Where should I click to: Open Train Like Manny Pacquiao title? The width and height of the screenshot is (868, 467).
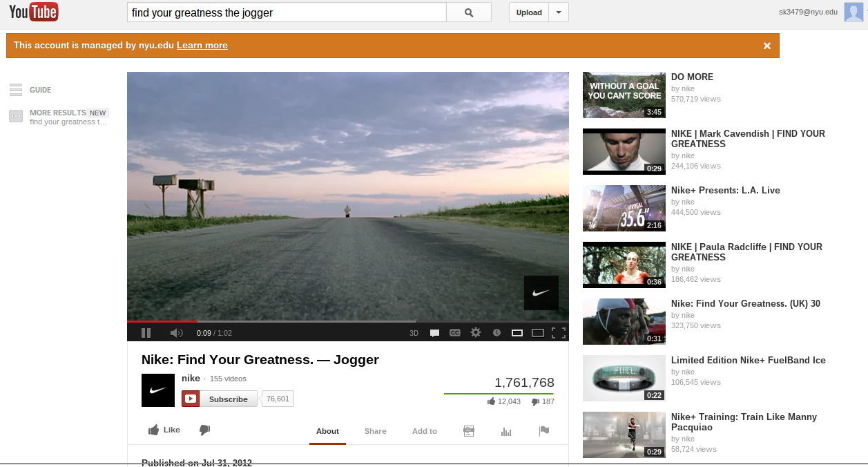pos(744,422)
